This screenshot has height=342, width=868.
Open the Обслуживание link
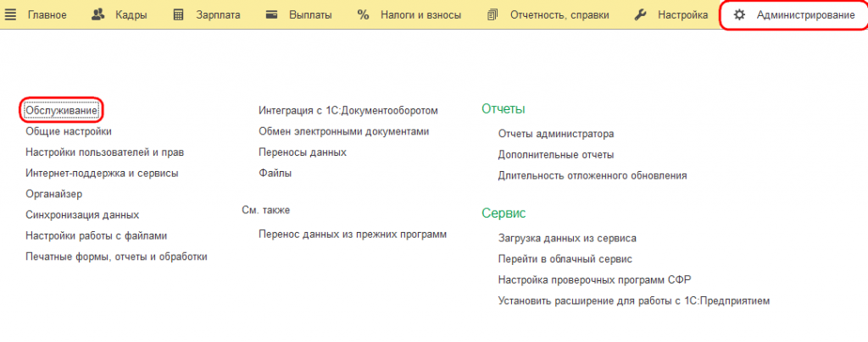(62, 111)
